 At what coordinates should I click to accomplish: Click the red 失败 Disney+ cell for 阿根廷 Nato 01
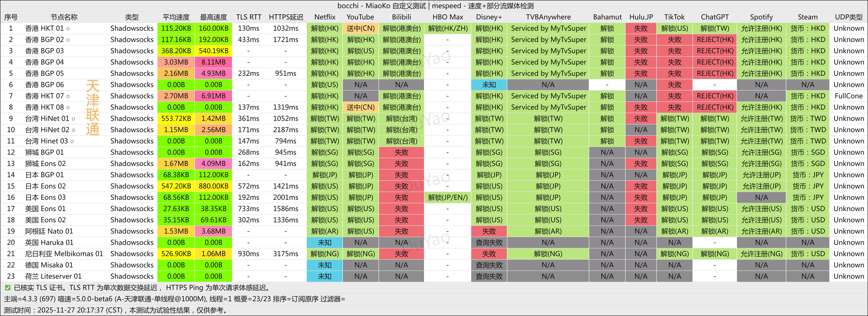(x=489, y=231)
